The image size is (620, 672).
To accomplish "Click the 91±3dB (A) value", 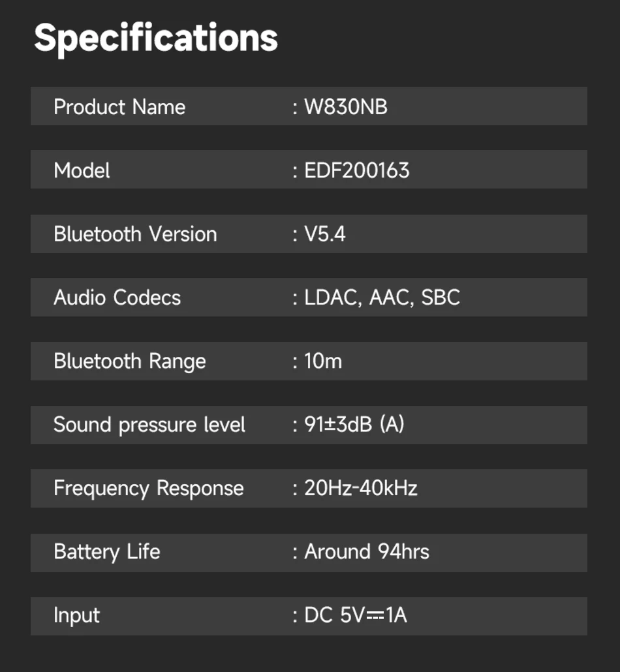I will [354, 425].
